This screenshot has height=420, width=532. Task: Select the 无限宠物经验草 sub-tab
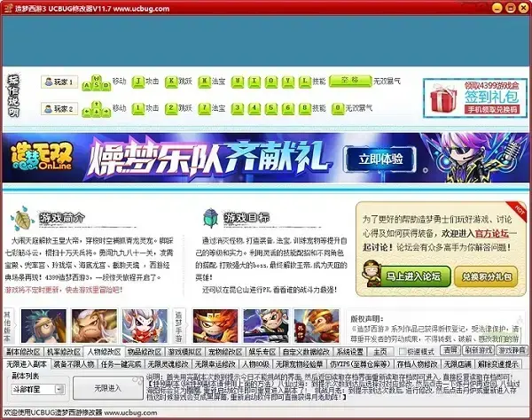tap(299, 364)
